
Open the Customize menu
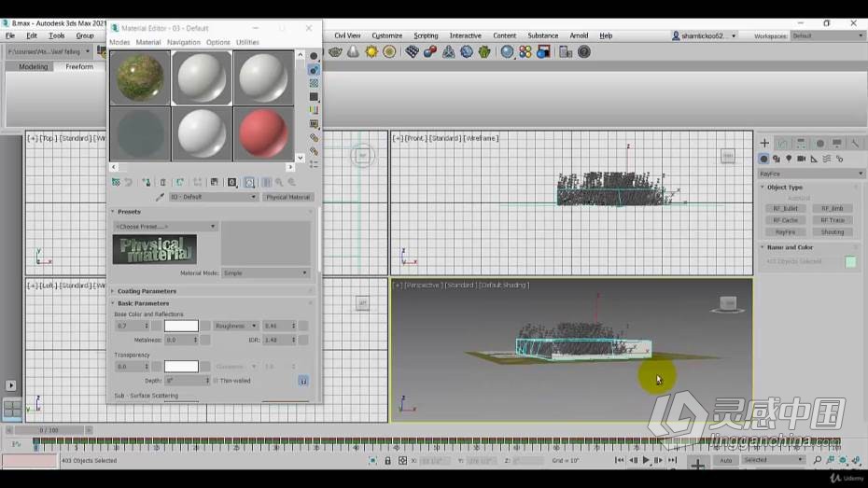click(387, 35)
